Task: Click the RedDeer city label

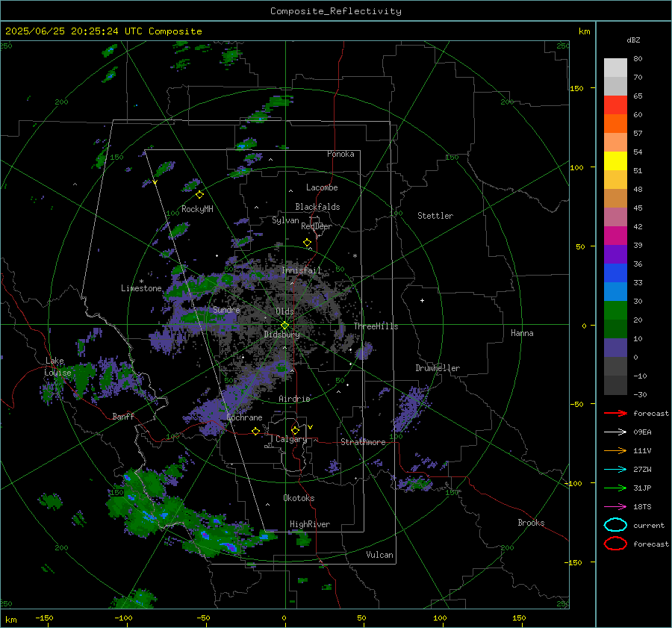Action: [317, 226]
